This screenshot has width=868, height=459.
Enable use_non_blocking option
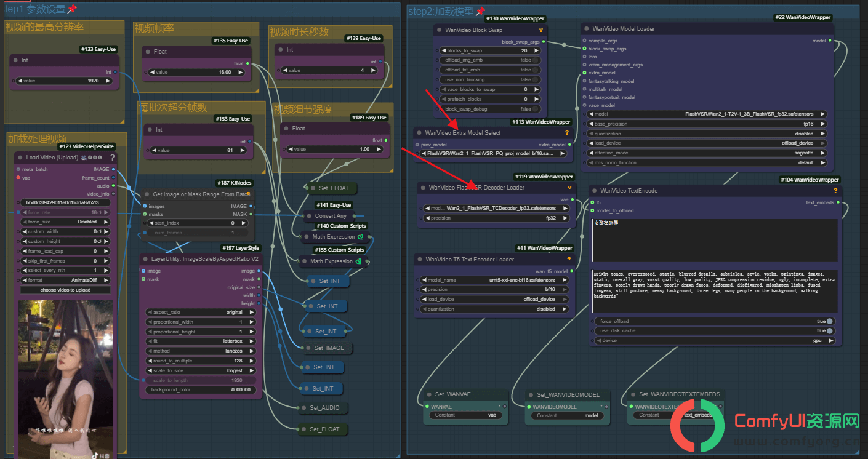pyautogui.click(x=491, y=80)
